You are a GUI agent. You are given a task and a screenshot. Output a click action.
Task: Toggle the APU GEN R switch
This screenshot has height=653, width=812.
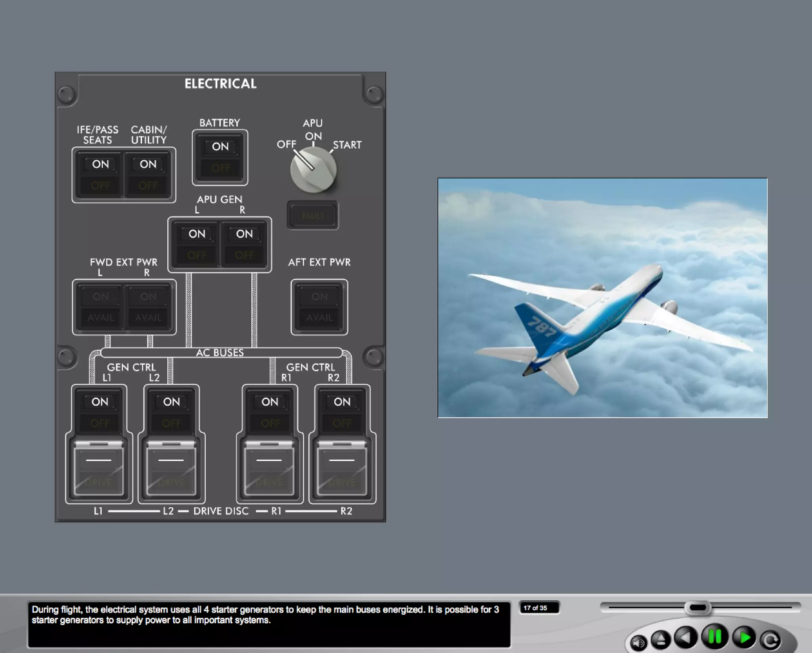[x=244, y=245]
